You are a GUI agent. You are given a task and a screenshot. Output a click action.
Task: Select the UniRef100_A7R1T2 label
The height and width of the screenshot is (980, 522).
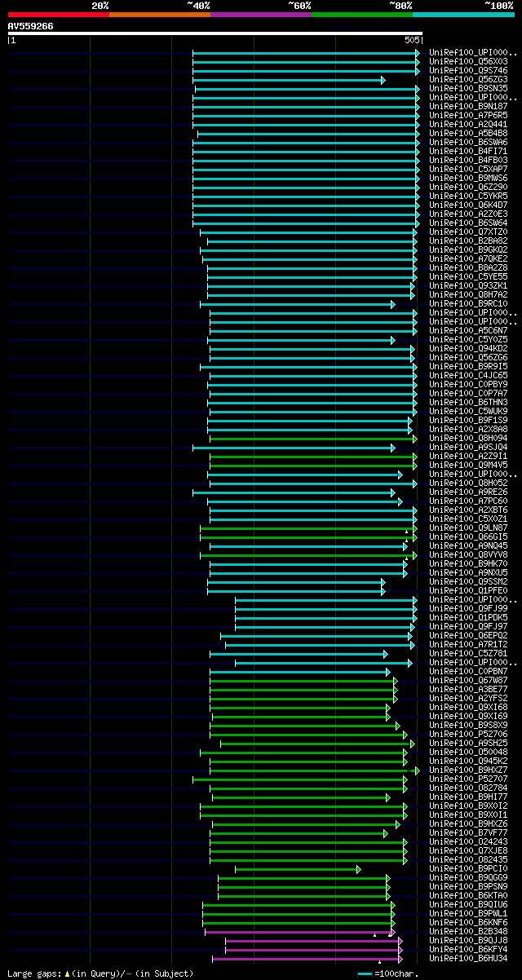468,644
